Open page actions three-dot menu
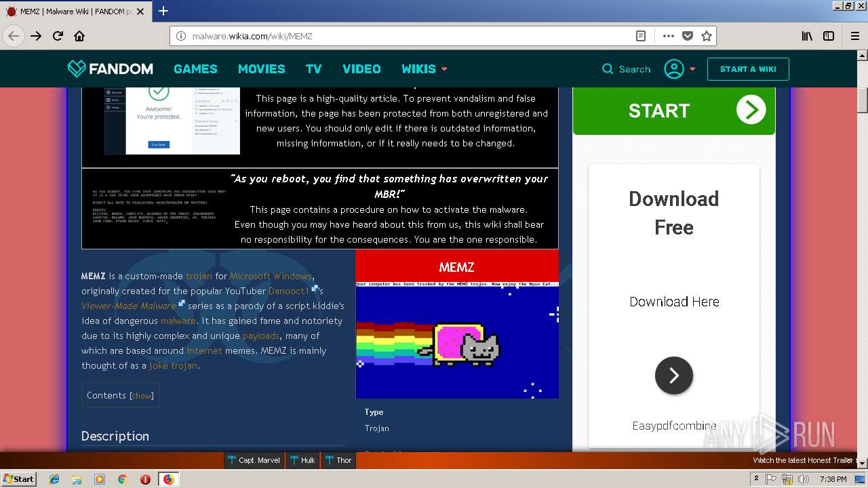This screenshot has width=868, height=488. (x=669, y=36)
